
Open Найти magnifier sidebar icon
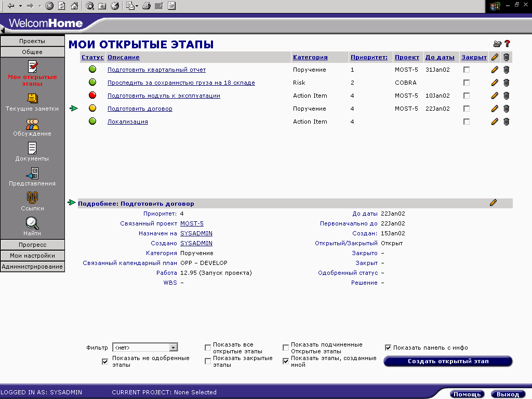[32, 223]
